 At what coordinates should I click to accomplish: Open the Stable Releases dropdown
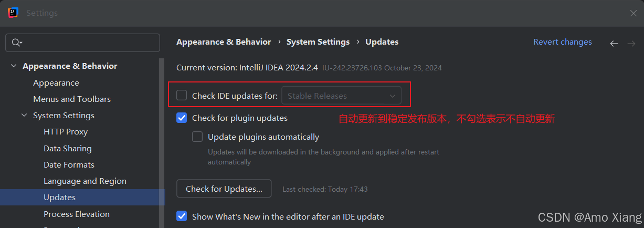click(x=341, y=96)
